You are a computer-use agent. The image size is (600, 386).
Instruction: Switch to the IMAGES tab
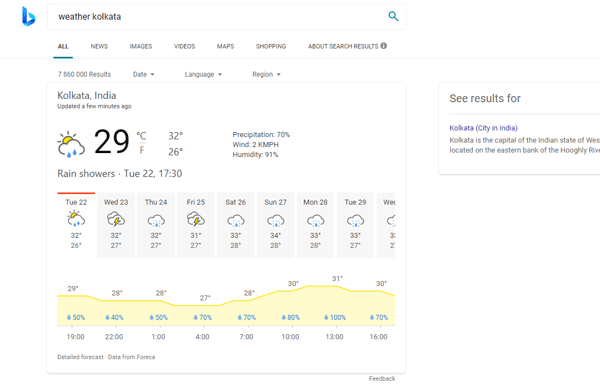tap(141, 46)
